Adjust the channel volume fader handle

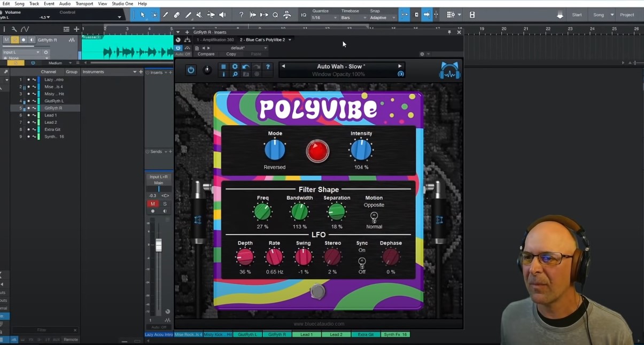coord(159,246)
